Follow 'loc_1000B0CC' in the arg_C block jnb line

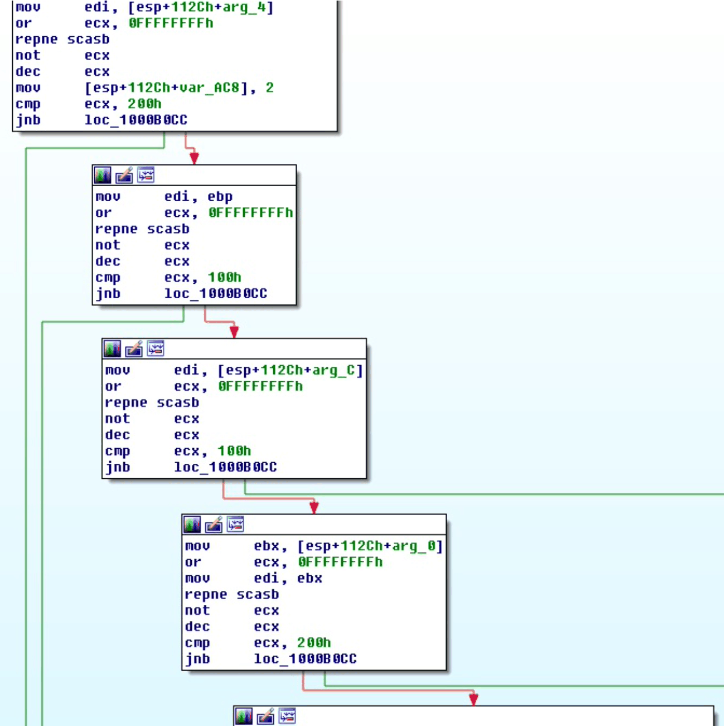tap(225, 468)
